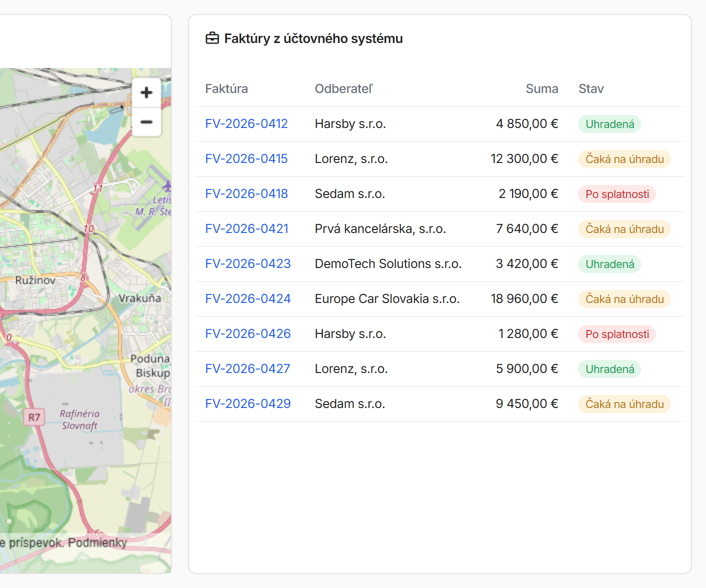Open invoice FV-2026-0429
Viewport: 706px width, 588px height.
pyautogui.click(x=248, y=404)
